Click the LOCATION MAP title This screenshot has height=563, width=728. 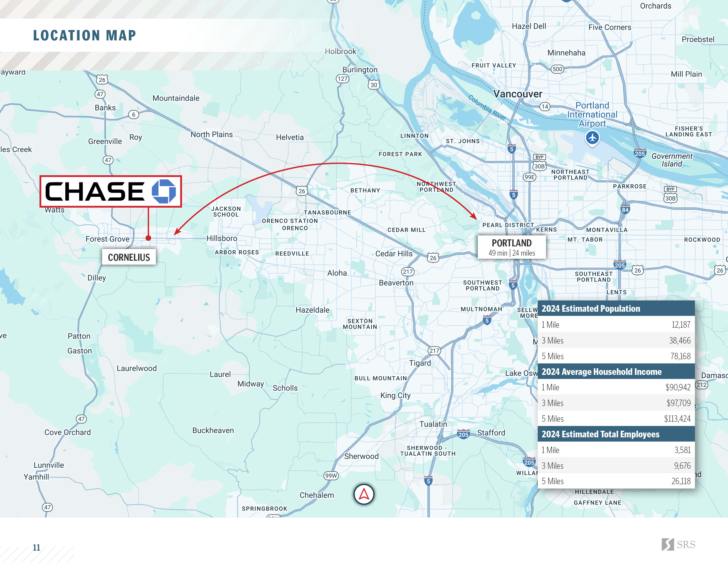pyautogui.click(x=84, y=35)
